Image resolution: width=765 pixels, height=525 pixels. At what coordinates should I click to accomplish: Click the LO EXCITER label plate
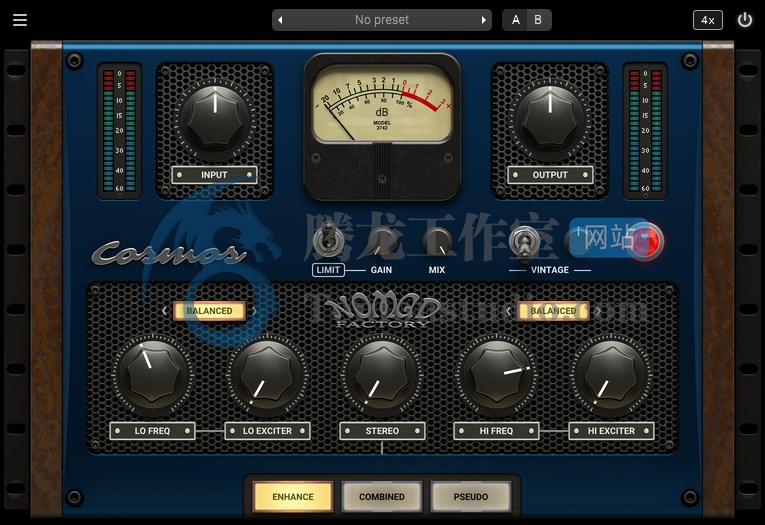click(x=267, y=431)
